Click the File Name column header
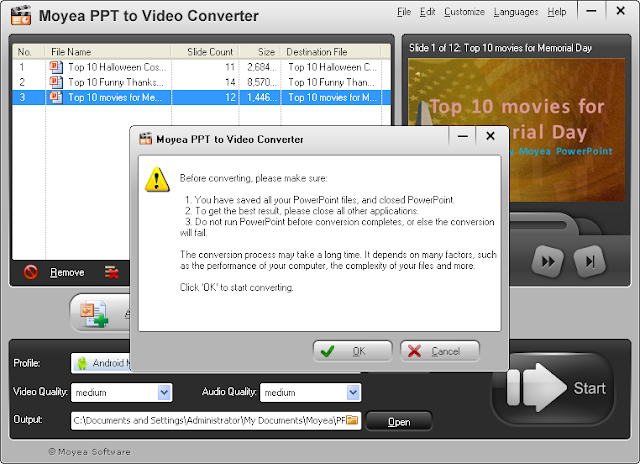The width and height of the screenshot is (640, 464). tap(108, 52)
